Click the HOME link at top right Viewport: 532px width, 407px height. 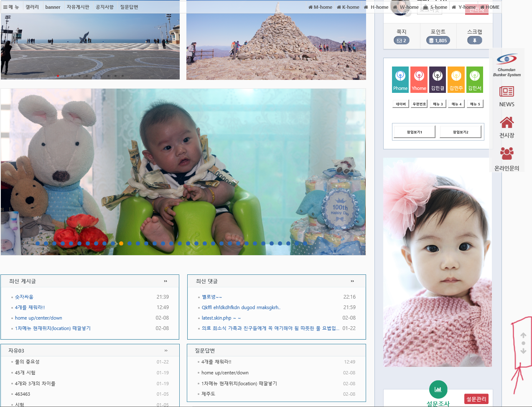coord(490,7)
